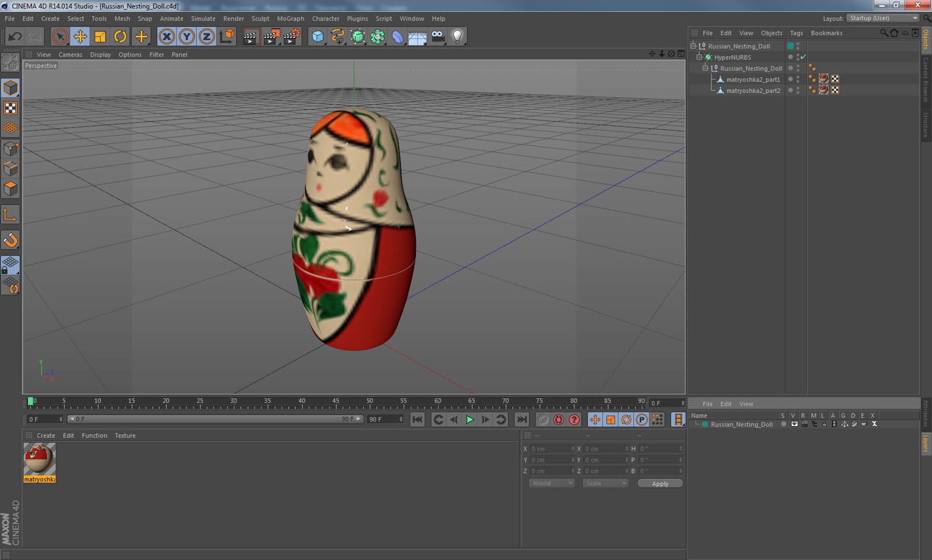Click Record Active Objects button
The image size is (932, 560).
[543, 419]
